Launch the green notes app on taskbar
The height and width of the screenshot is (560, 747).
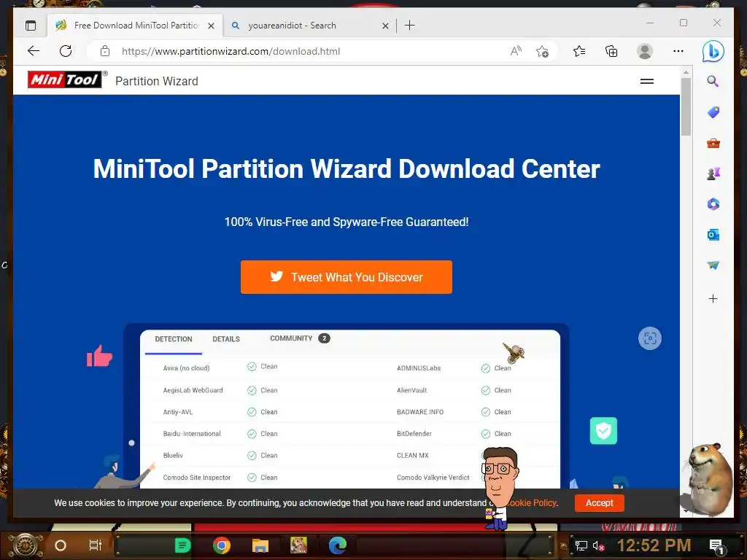(x=182, y=545)
